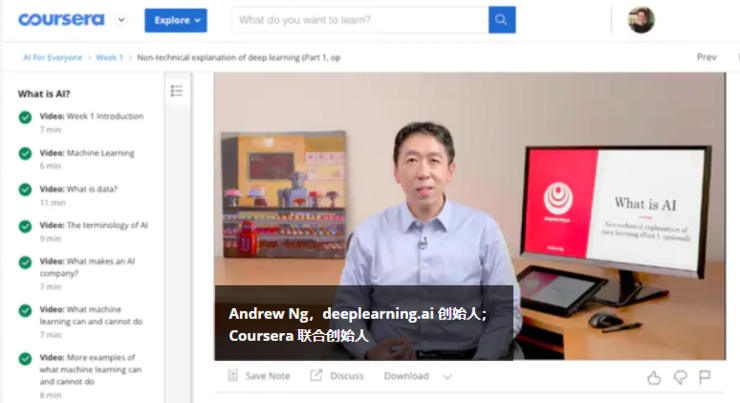Click the Save Note label
This screenshot has width=740, height=403.
(268, 376)
